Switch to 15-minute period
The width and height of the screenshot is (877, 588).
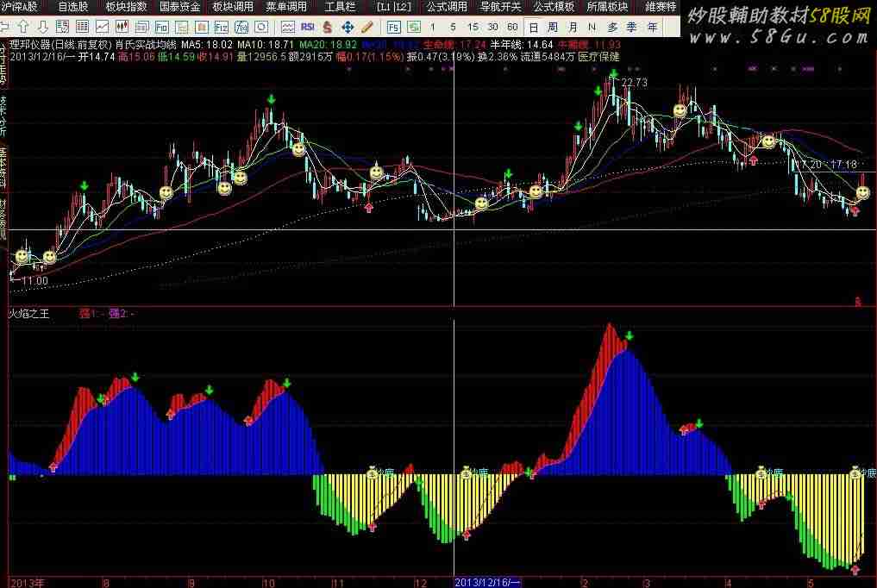473,26
